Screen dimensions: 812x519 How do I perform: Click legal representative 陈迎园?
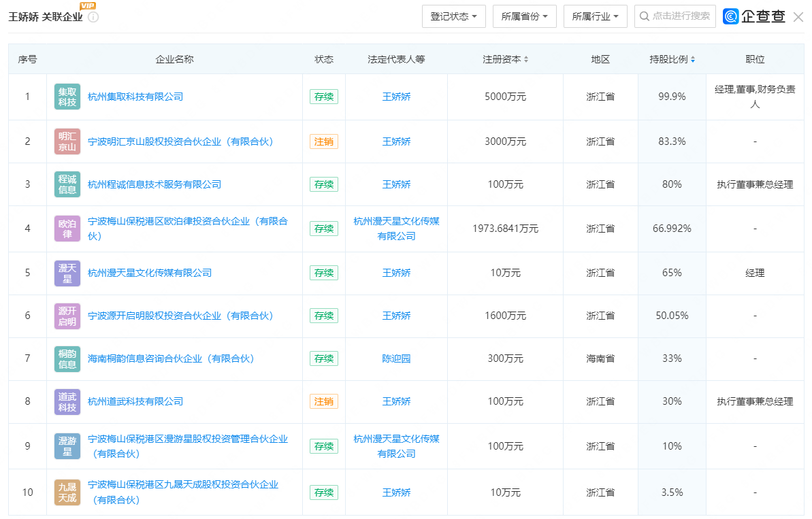pyautogui.click(x=396, y=358)
